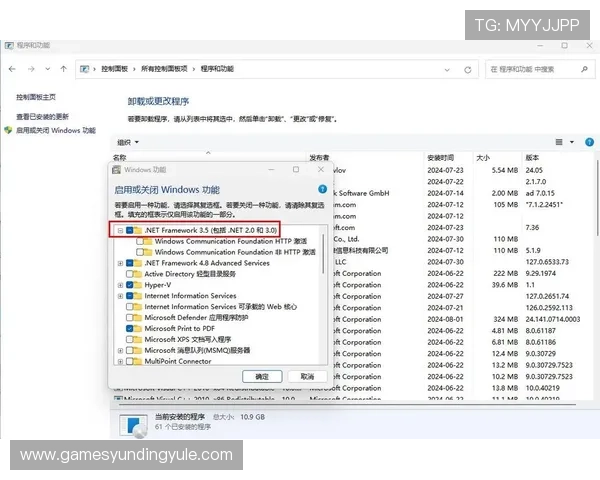Go up one level with the up arrow
Screen dimensions: 600x480
tap(64, 69)
